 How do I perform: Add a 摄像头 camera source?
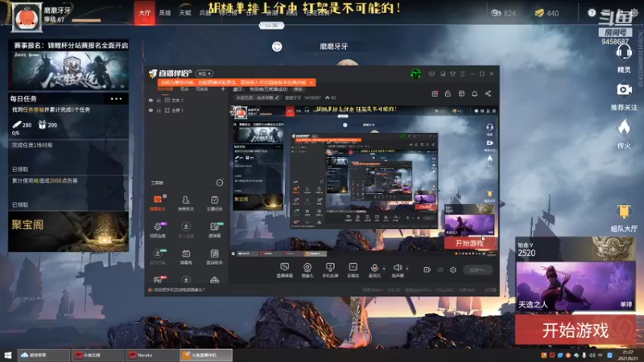[308, 270]
